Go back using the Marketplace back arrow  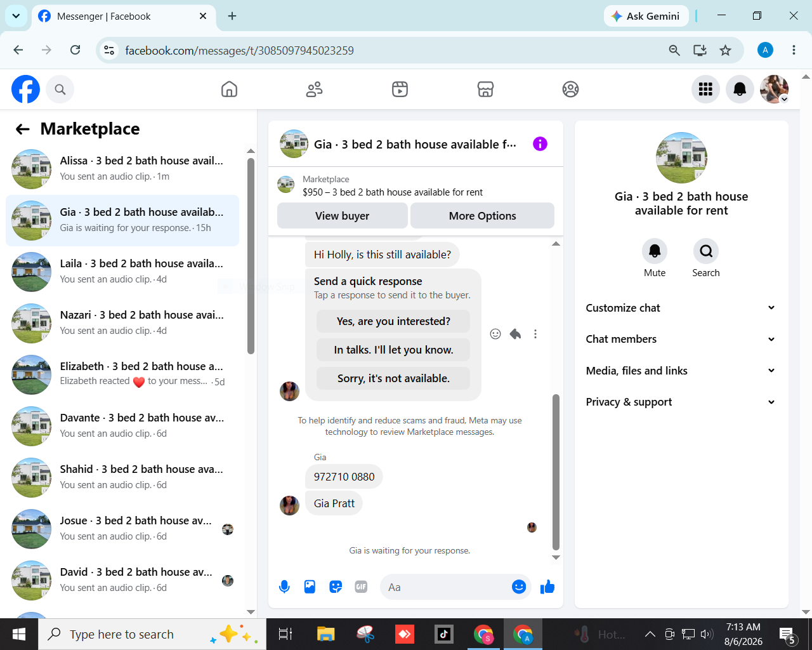[23, 129]
